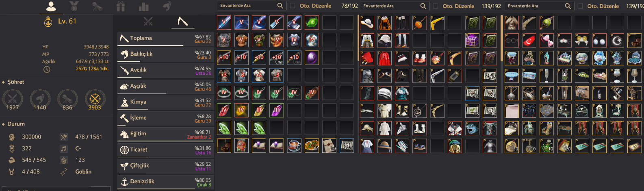Switch to the bar chart statistics tab

pos(144,6)
